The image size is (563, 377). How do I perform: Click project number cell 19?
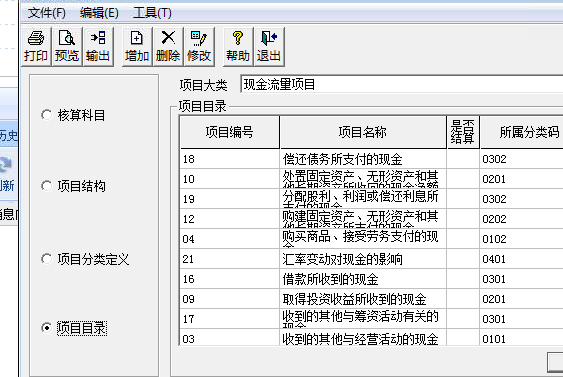tap(230, 199)
